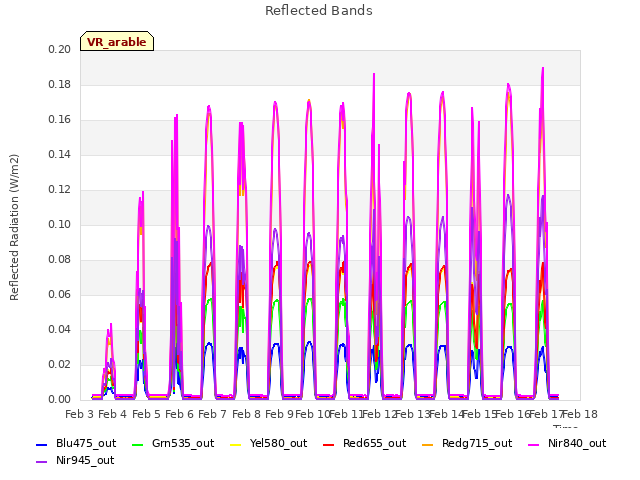Click the orange Redg715_out legend swatch
640x480 pixels.
427,444
